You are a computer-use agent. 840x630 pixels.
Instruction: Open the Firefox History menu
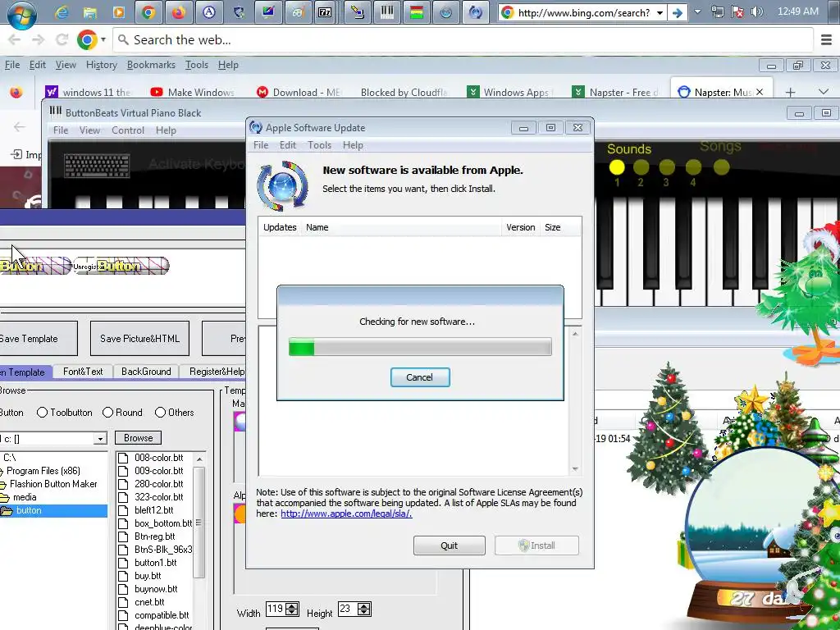pyautogui.click(x=101, y=65)
